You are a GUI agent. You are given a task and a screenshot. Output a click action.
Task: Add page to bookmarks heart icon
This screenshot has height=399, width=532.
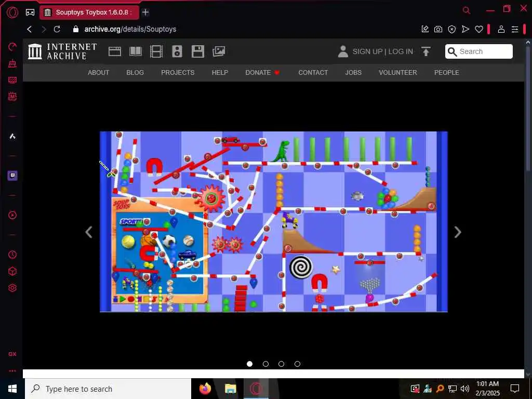click(x=479, y=29)
